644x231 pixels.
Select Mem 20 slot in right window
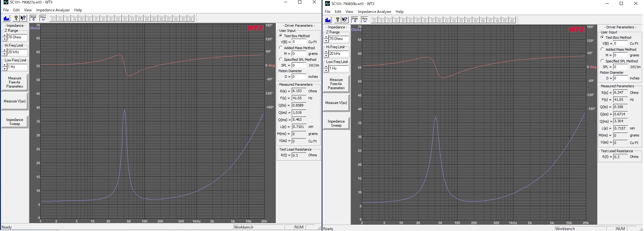(512, 20)
